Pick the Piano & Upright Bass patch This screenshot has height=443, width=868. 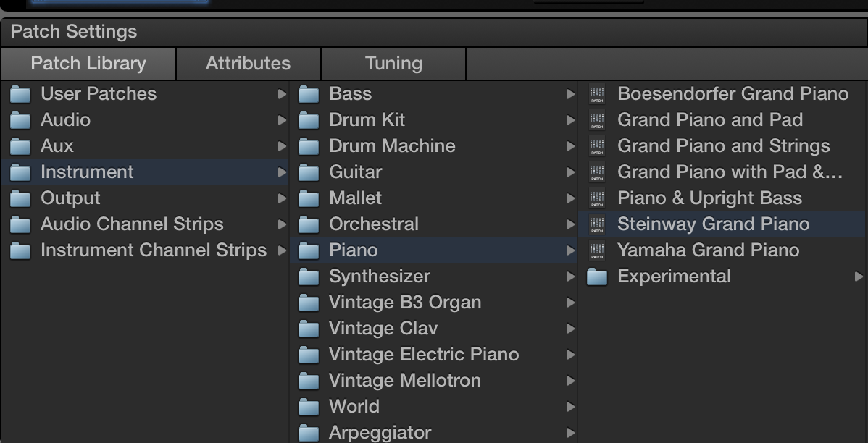pos(709,198)
